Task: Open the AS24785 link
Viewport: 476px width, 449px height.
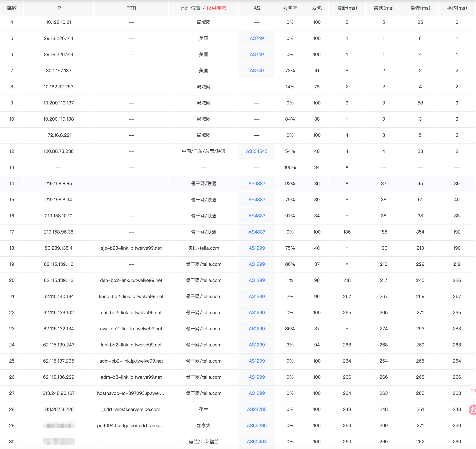Action: 257,409
